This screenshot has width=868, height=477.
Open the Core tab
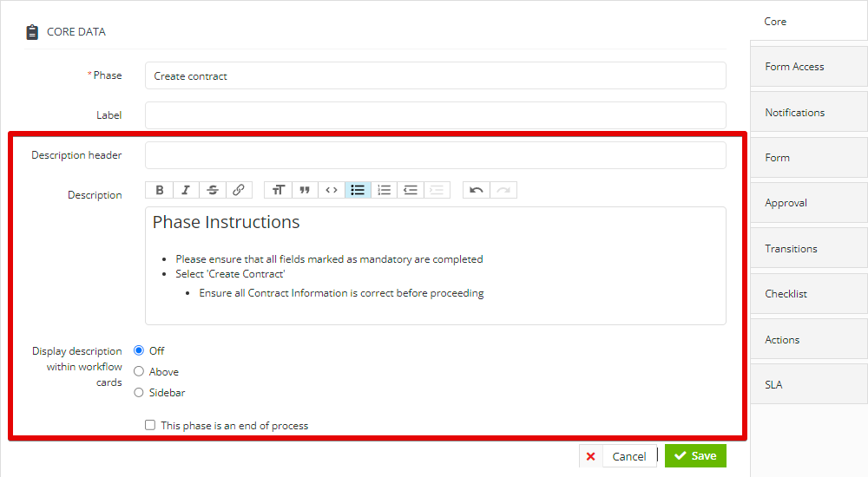coord(809,22)
